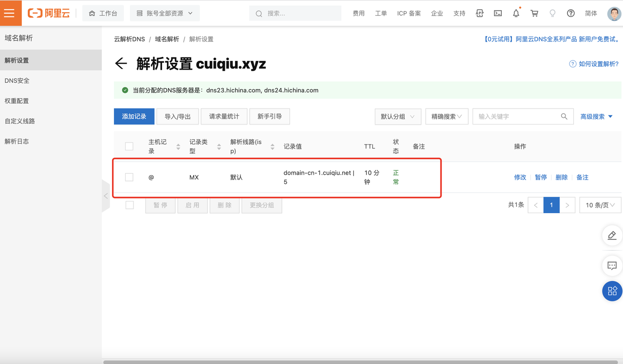Click 云解析DNS breadcrumb link
This screenshot has height=364, width=623.
click(x=129, y=39)
